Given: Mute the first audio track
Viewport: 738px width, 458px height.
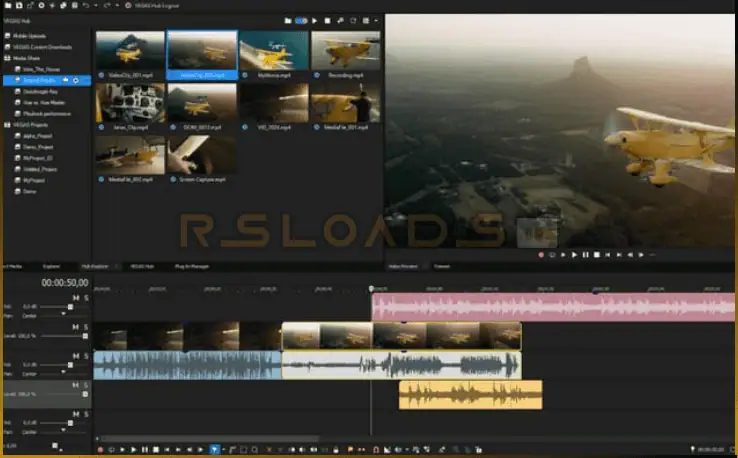Looking at the screenshot, I should (x=76, y=297).
